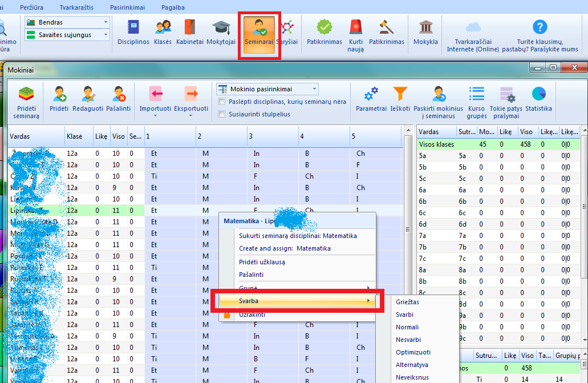Toggle the Susiaurinti stulpelius checkbox

(x=222, y=114)
